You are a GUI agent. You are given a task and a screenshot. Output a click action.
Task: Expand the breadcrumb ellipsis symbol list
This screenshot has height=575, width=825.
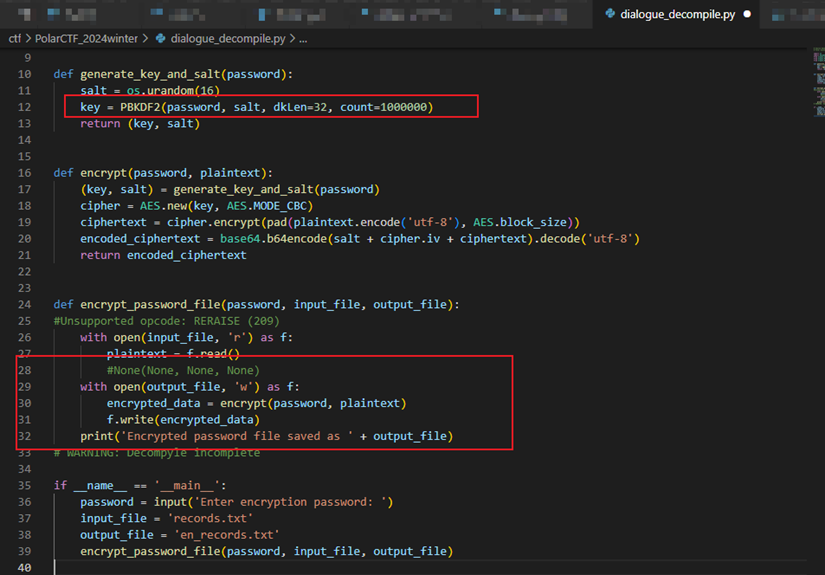pos(304,38)
